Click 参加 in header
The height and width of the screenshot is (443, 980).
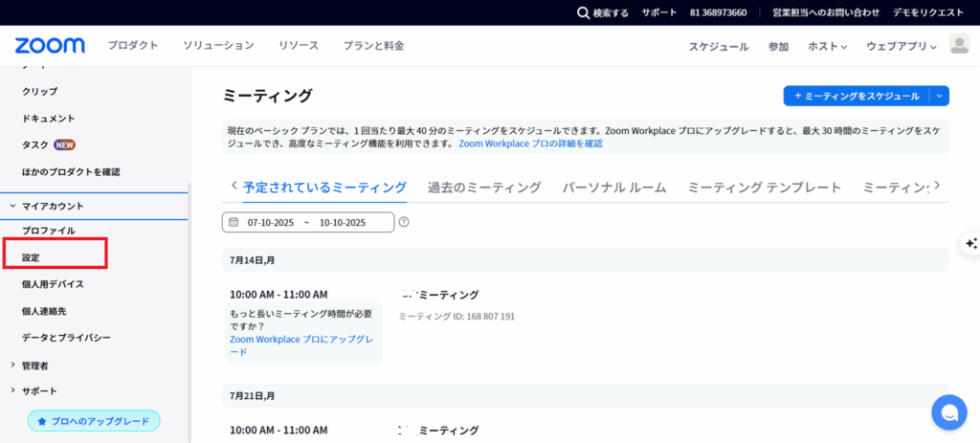pos(778,46)
